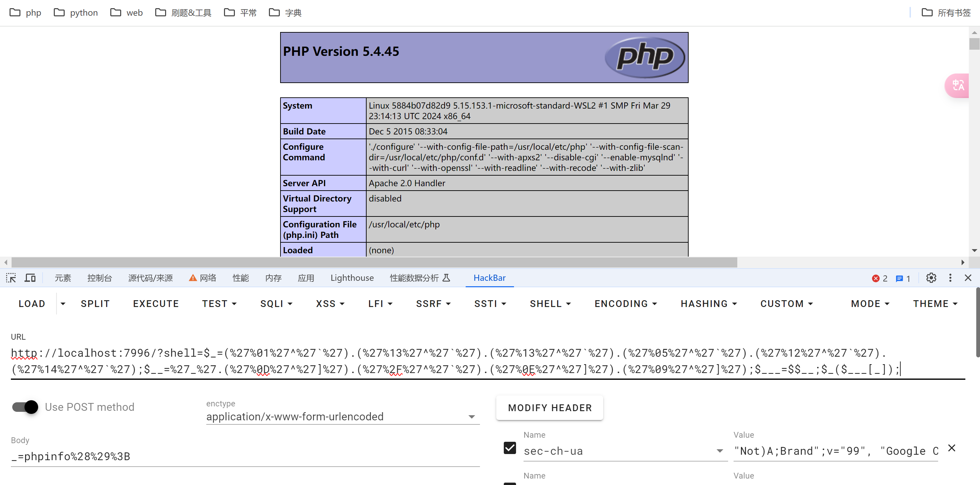Expand the ENCODING dropdown menu
The height and width of the screenshot is (485, 980).
coord(626,304)
